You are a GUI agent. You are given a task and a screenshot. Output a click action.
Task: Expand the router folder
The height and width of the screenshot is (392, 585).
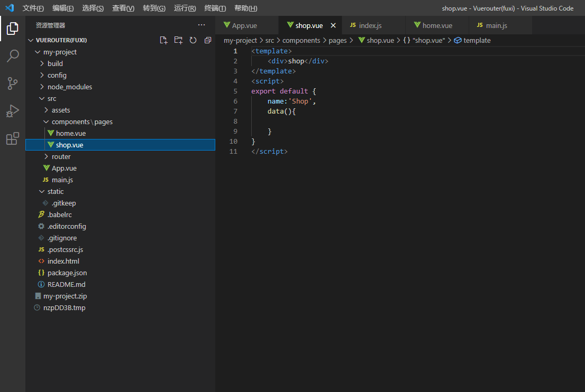tap(46, 156)
